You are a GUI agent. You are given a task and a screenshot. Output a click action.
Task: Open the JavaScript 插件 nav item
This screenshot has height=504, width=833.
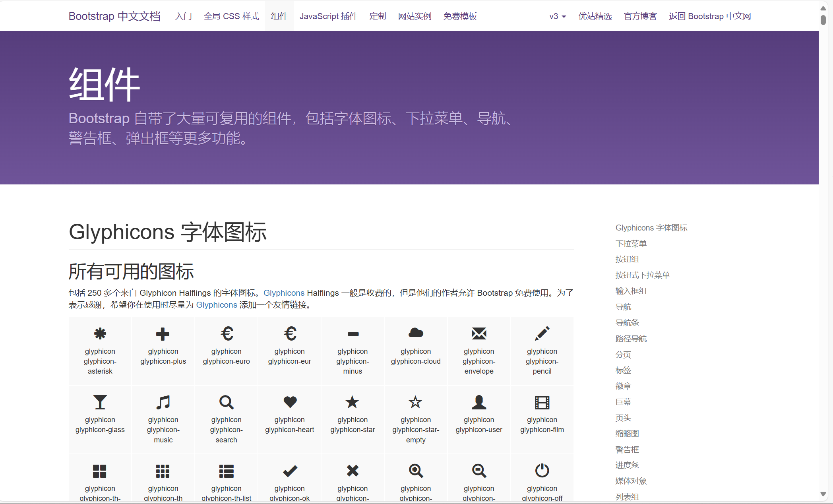pos(328,16)
